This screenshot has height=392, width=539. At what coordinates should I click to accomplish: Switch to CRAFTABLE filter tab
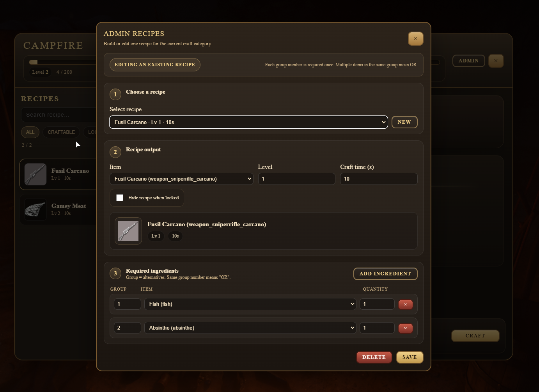click(x=61, y=132)
